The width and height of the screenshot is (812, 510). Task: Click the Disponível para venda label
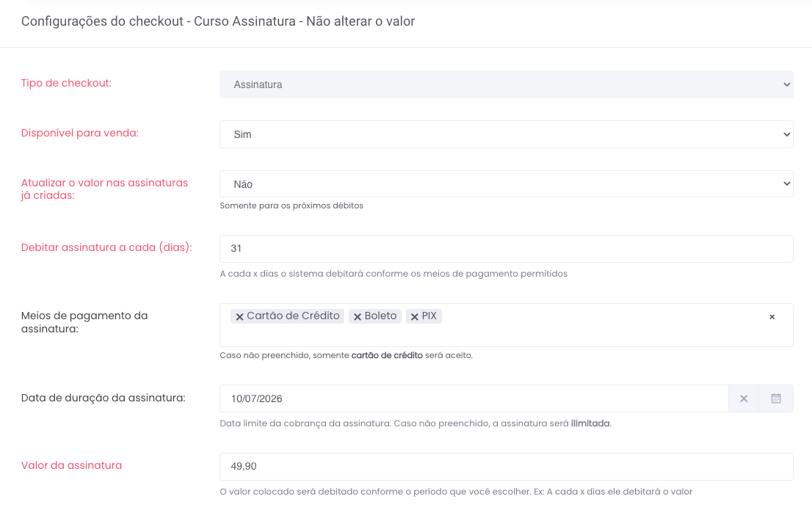click(x=80, y=133)
